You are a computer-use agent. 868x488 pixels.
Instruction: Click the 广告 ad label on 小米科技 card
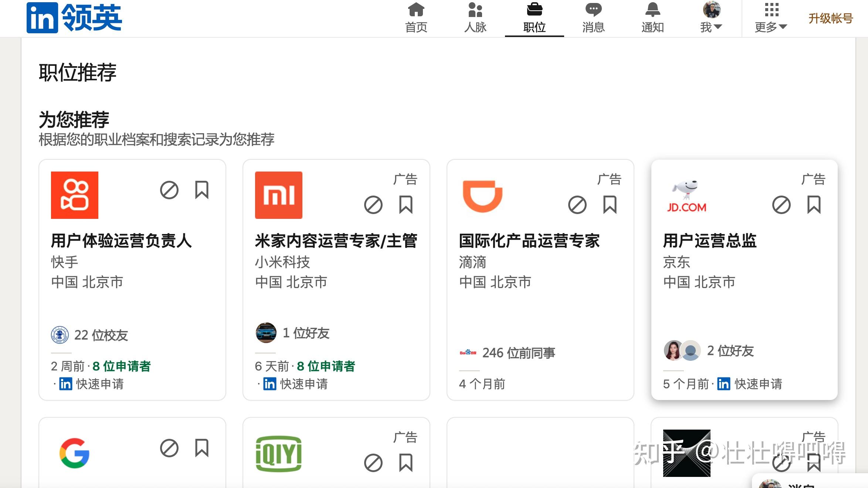pos(406,179)
